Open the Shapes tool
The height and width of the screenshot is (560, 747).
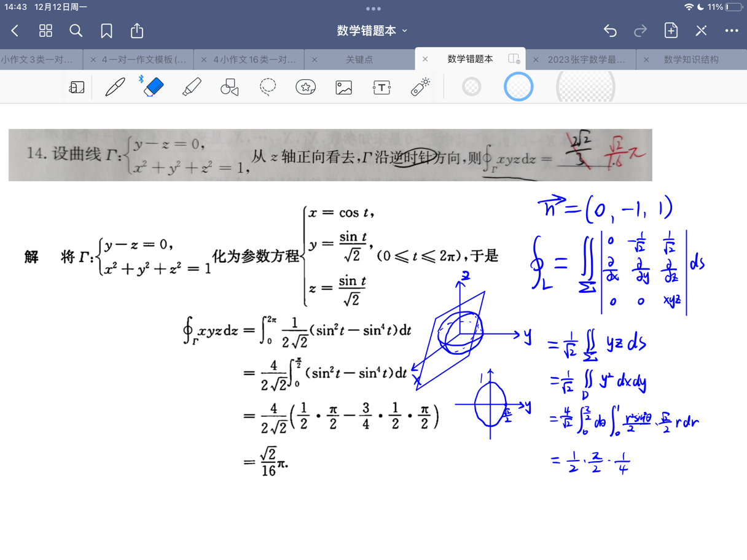point(229,87)
